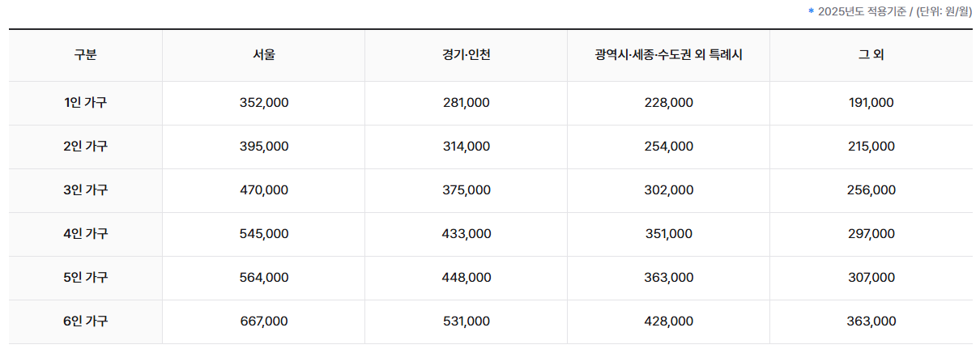Screen dimensions: 980x349
Task: Select the 3인 가구 row label
Action: [x=85, y=190]
